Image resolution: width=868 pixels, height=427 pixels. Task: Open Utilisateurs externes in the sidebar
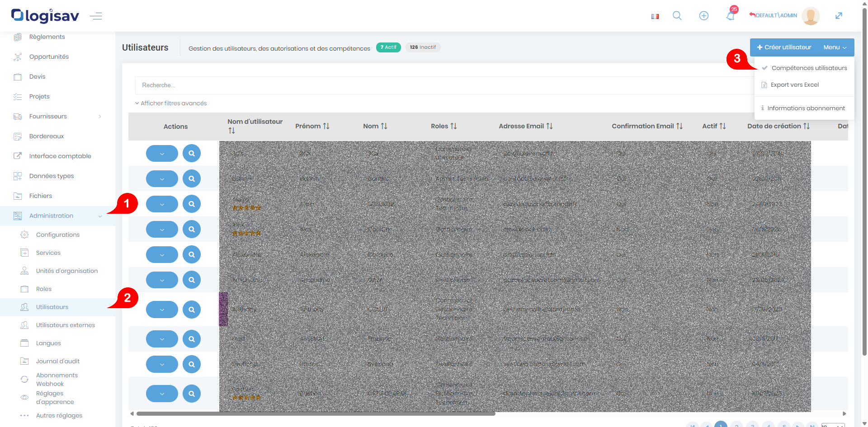(x=65, y=325)
